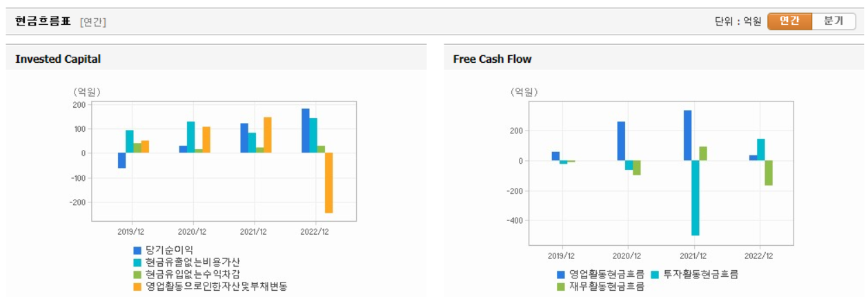Select the orange 2022/12 negative bar in Invested Capital
Image resolution: width=868 pixels, height=297 pixels.
(328, 183)
